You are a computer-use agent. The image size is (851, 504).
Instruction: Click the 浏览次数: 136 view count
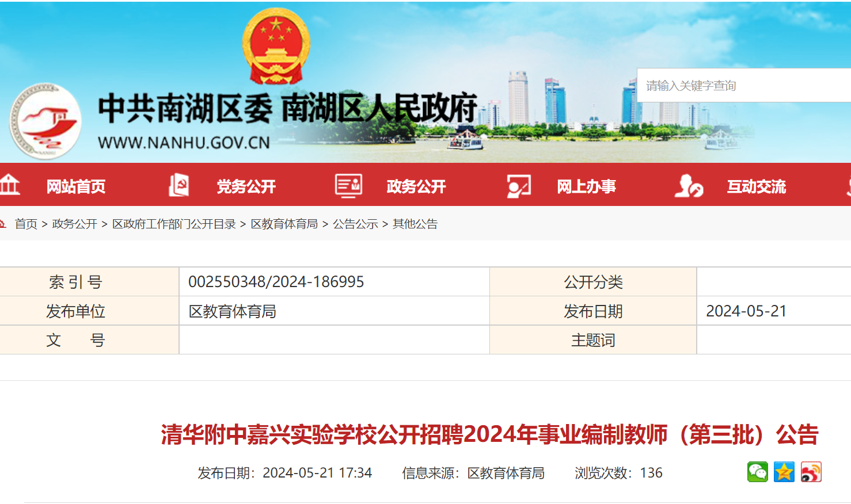pyautogui.click(x=618, y=473)
